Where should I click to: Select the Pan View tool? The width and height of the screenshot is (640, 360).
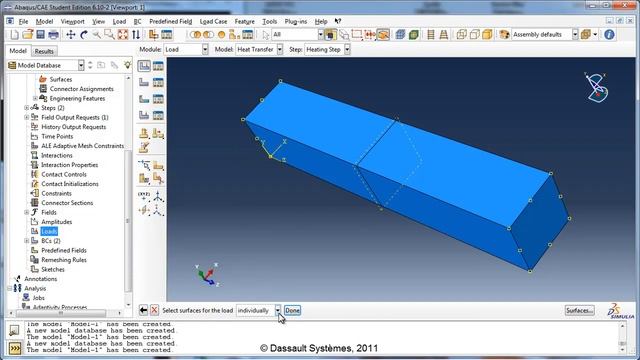pyautogui.click(x=71, y=35)
